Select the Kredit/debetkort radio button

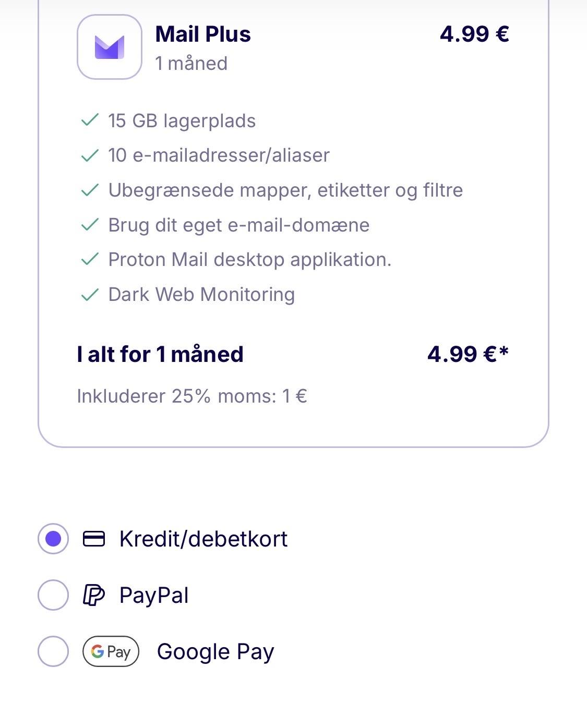[x=53, y=539]
